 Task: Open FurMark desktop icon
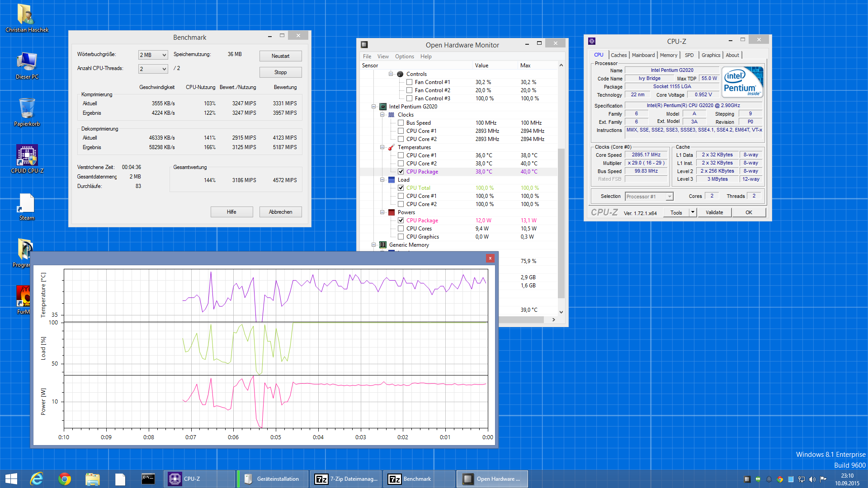(23, 300)
